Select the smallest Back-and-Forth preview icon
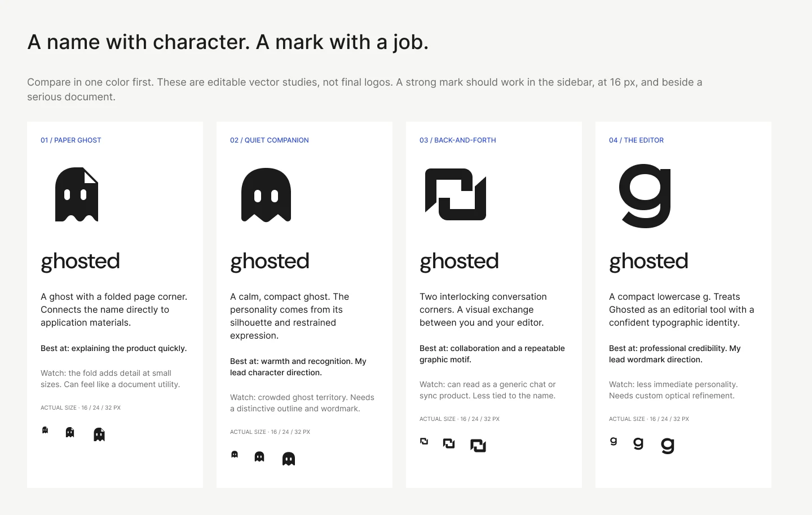This screenshot has width=812, height=515. (424, 441)
